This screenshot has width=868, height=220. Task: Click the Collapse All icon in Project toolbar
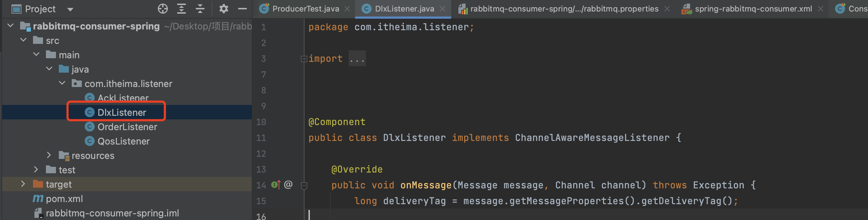pyautogui.click(x=200, y=9)
